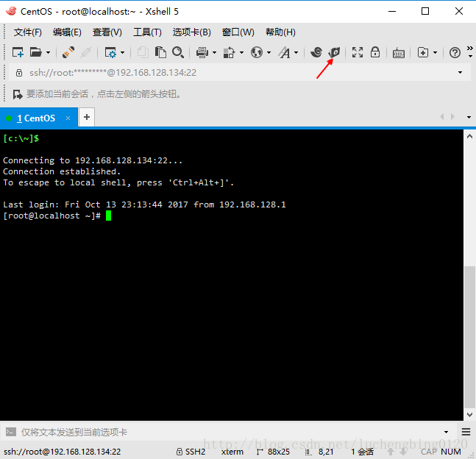Click the CAP status indicator
The width and height of the screenshot is (476, 459).
[429, 452]
